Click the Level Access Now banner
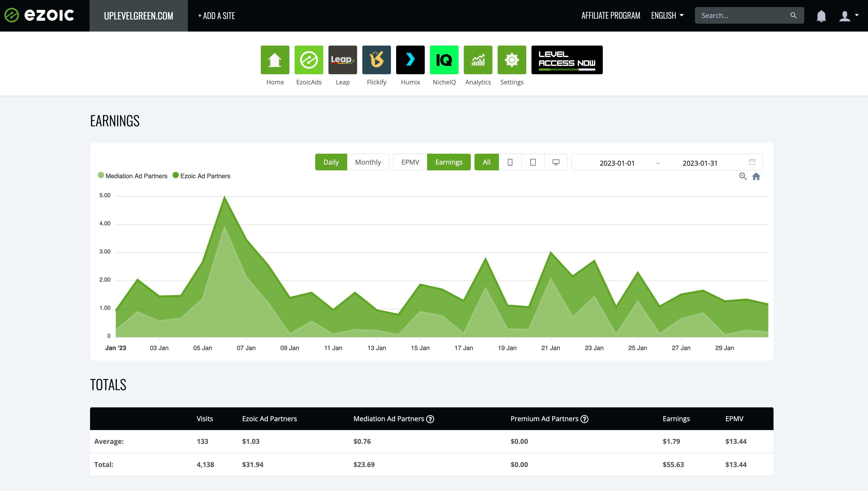 [x=567, y=60]
